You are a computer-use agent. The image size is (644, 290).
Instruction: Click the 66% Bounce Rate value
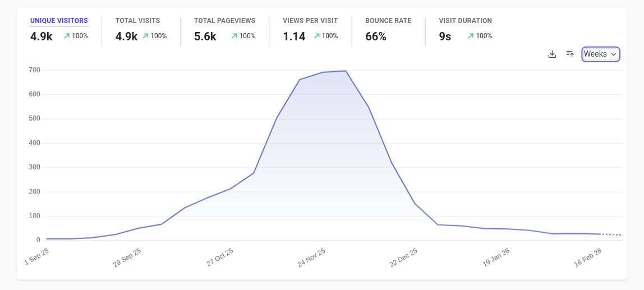click(x=376, y=36)
